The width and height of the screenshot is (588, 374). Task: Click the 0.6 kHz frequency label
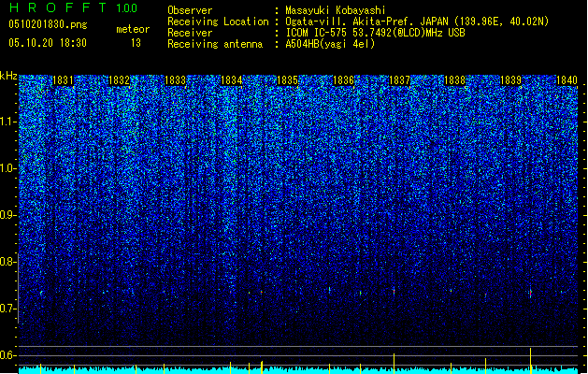(x=8, y=355)
